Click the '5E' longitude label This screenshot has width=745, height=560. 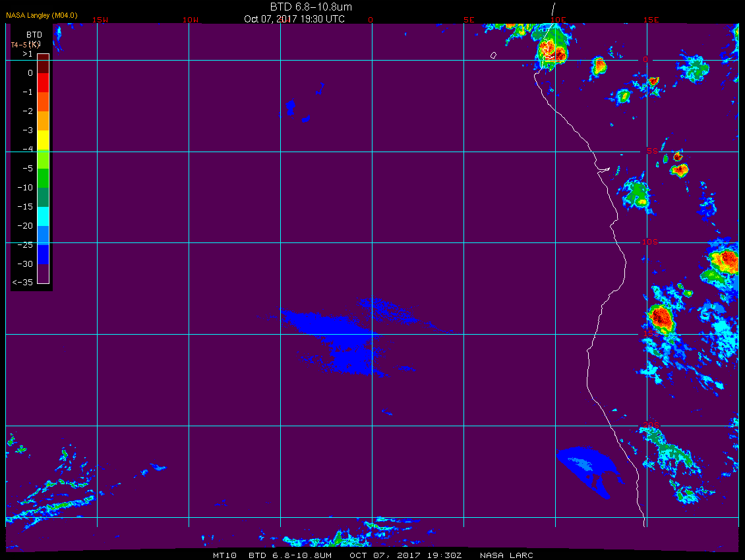tap(469, 20)
